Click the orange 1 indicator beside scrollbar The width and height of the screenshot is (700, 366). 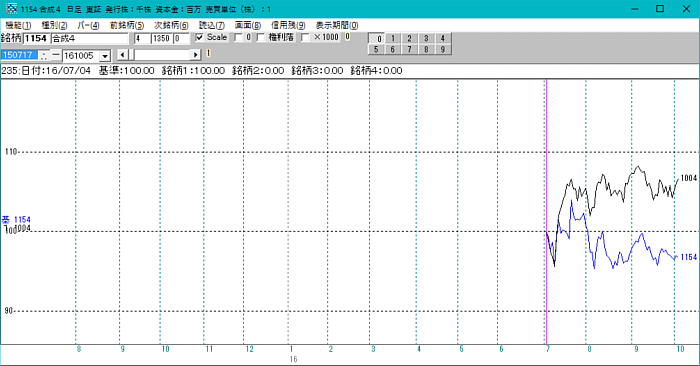point(208,54)
